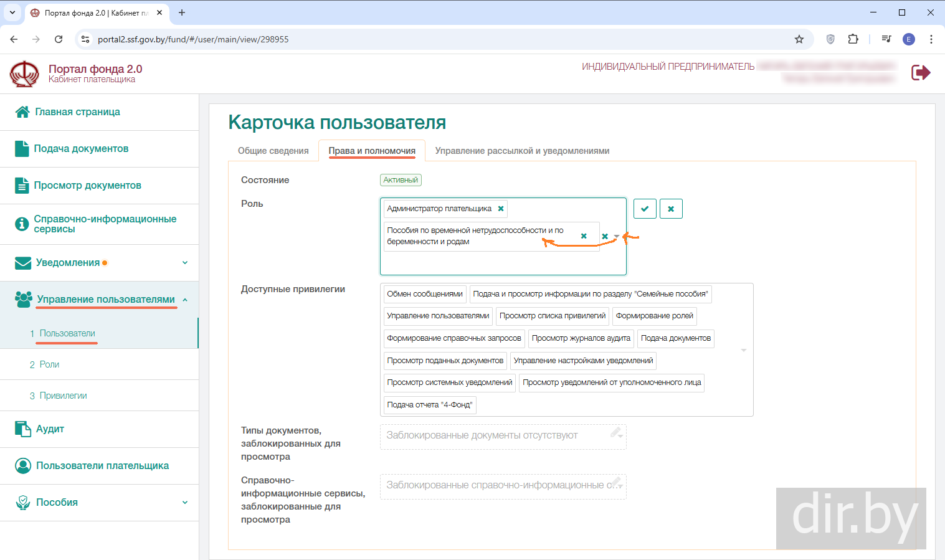Edit blocked reference services with the pencil icon
Viewport: 945px width, 560px height.
(x=616, y=482)
